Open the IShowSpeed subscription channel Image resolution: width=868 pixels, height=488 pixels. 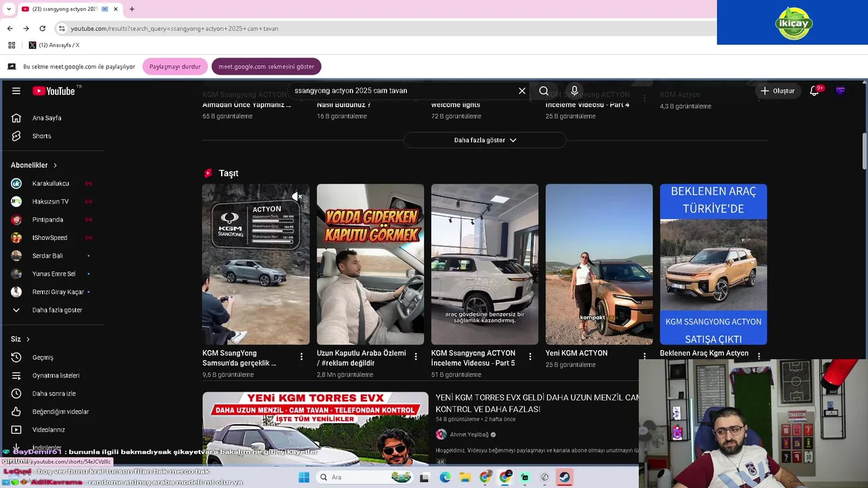tap(51, 238)
